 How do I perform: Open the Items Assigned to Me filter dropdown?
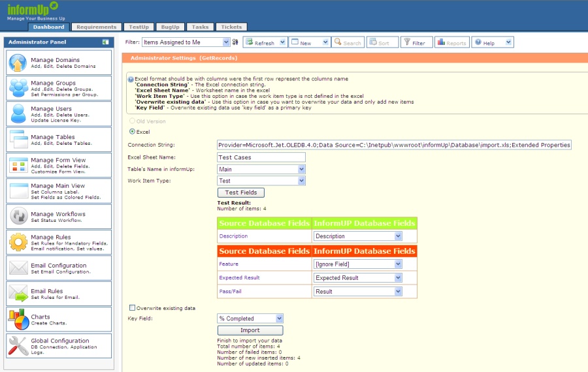[186, 42]
